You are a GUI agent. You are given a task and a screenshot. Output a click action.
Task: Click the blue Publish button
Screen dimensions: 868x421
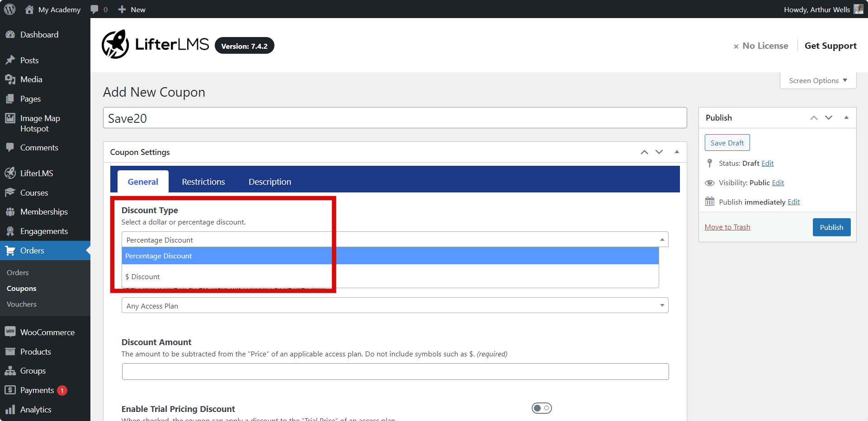pyautogui.click(x=831, y=227)
